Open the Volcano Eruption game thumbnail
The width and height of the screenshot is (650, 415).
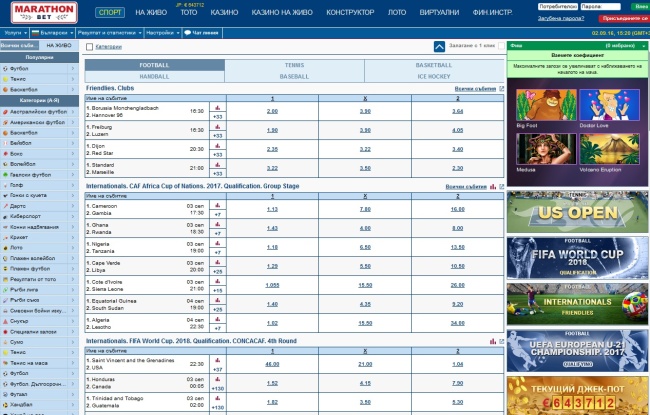(609, 149)
